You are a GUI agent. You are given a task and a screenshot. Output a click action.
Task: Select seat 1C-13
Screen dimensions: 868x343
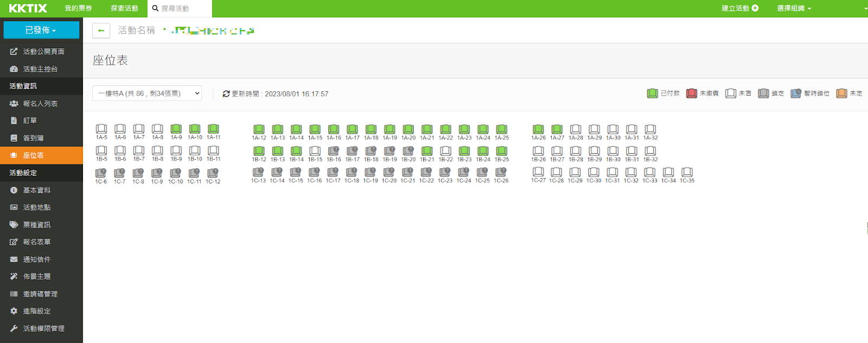coord(258,172)
